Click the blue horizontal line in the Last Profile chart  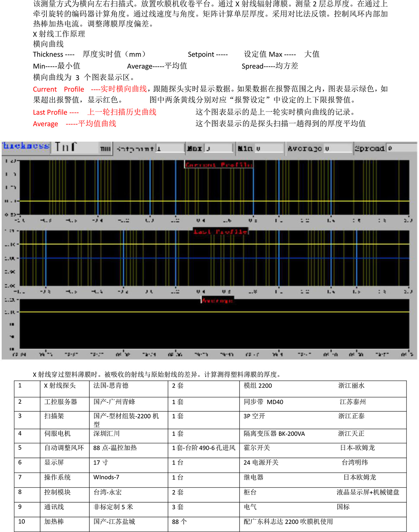(x=214, y=258)
